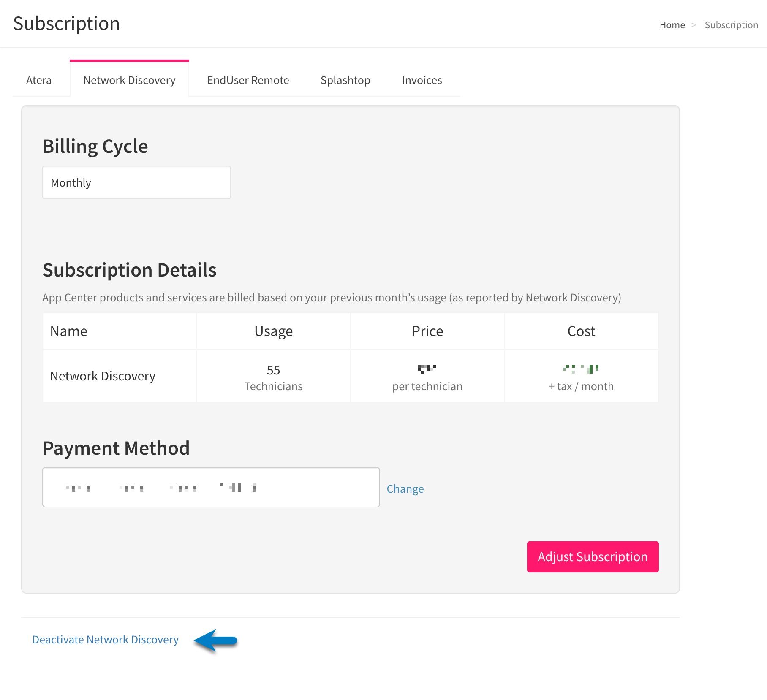Click the Subscription breadcrumb item
Image resolution: width=767 pixels, height=700 pixels.
tap(731, 25)
